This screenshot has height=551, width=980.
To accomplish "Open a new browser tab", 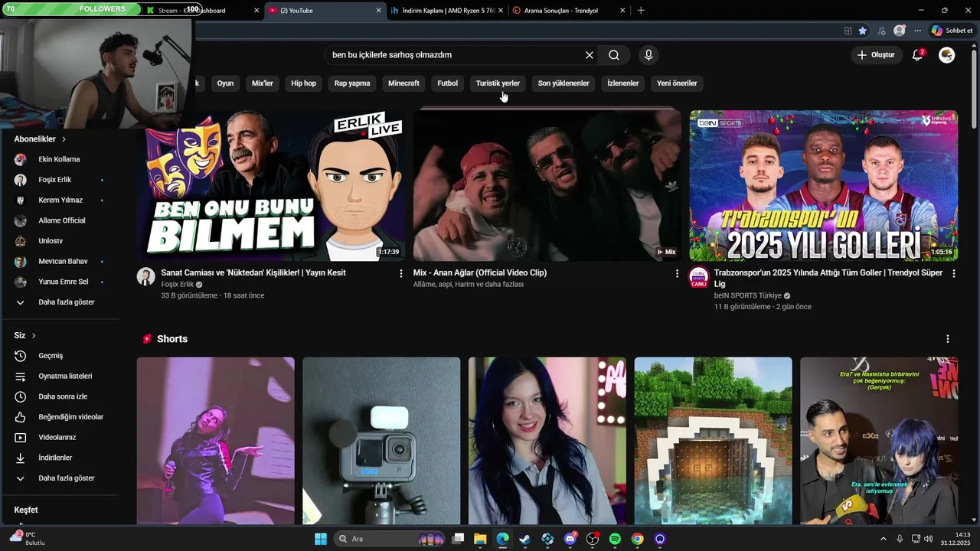I will (641, 11).
